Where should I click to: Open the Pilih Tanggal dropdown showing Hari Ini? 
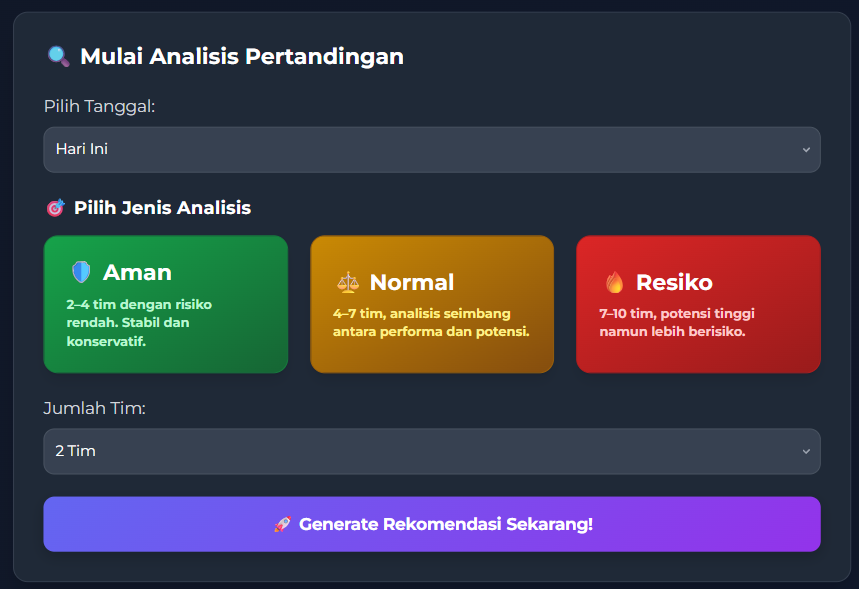click(431, 149)
